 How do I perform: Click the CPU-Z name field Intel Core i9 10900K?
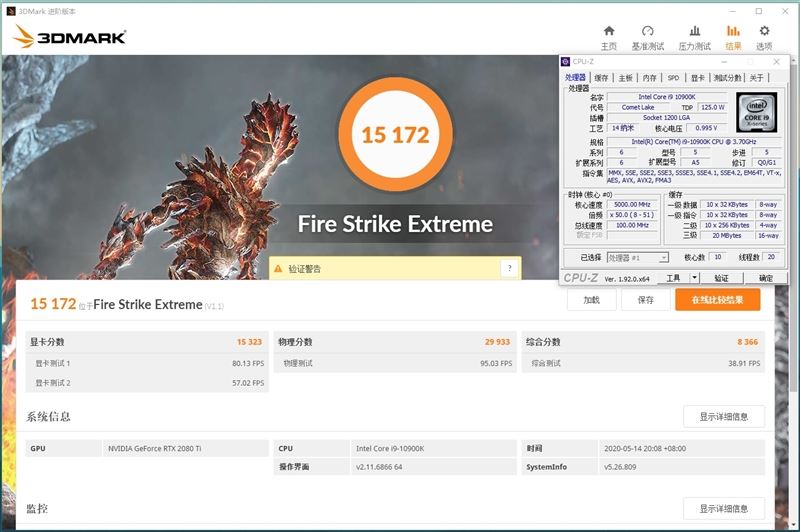[667, 97]
